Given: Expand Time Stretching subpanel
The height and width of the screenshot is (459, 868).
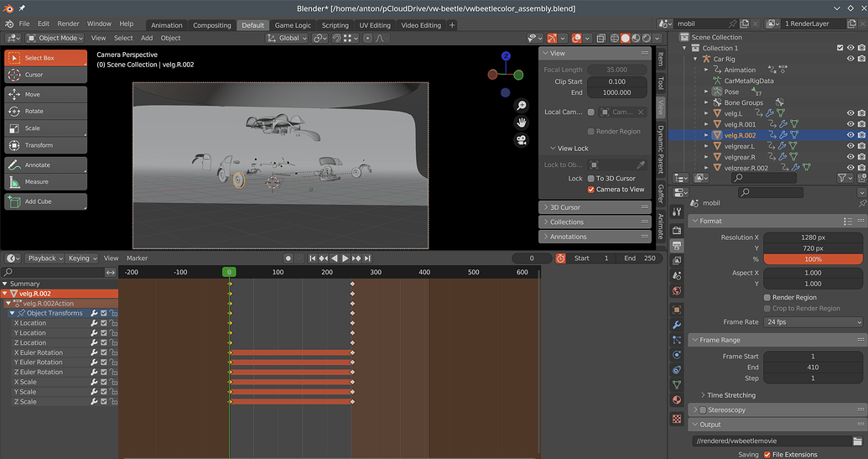Looking at the screenshot, I should pyautogui.click(x=730, y=395).
